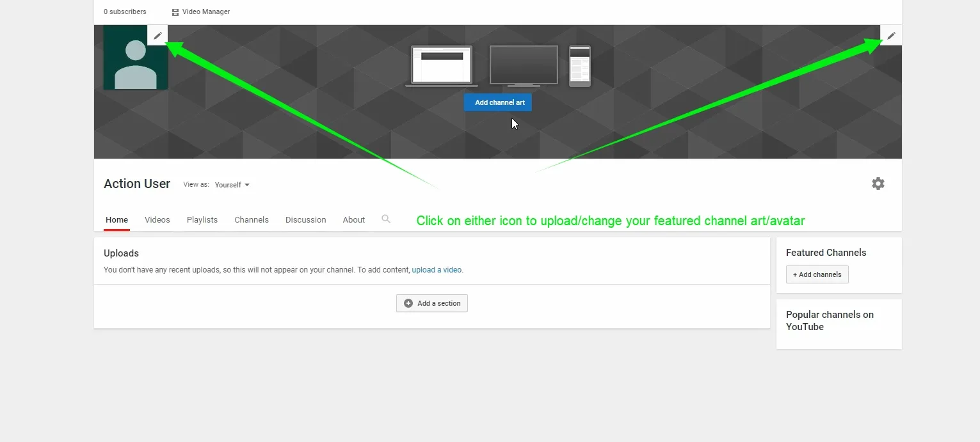Viewport: 980px width, 442px height.
Task: Click the channel search magnifier icon
Action: pos(386,219)
